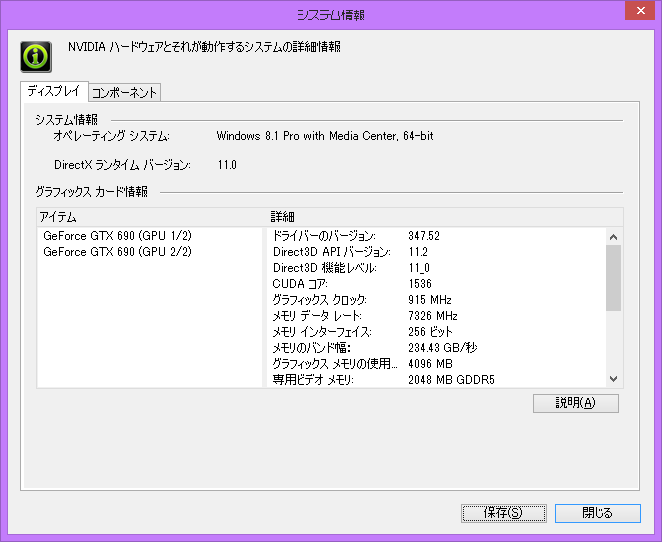662x542 pixels.
Task: Click the Direct3D 機能レベル value 11_0
Action: click(419, 268)
